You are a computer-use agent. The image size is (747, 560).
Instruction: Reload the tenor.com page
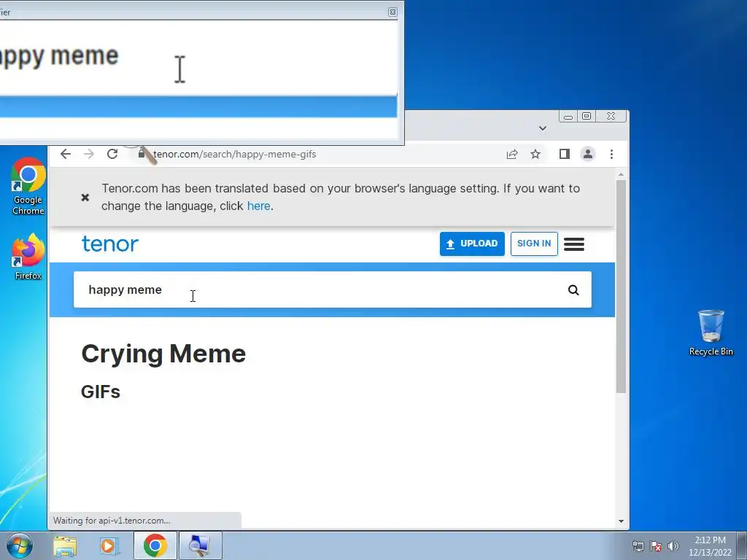coord(112,154)
